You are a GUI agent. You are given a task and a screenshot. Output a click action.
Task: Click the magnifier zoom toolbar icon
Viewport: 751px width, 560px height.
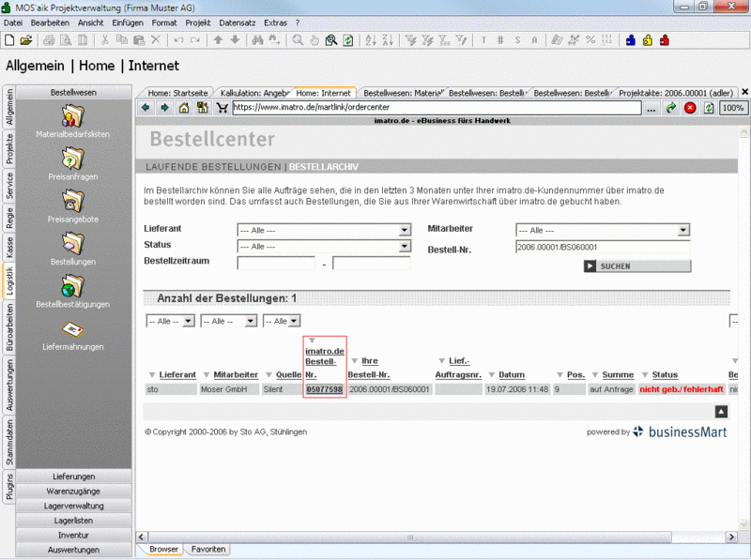point(298,40)
